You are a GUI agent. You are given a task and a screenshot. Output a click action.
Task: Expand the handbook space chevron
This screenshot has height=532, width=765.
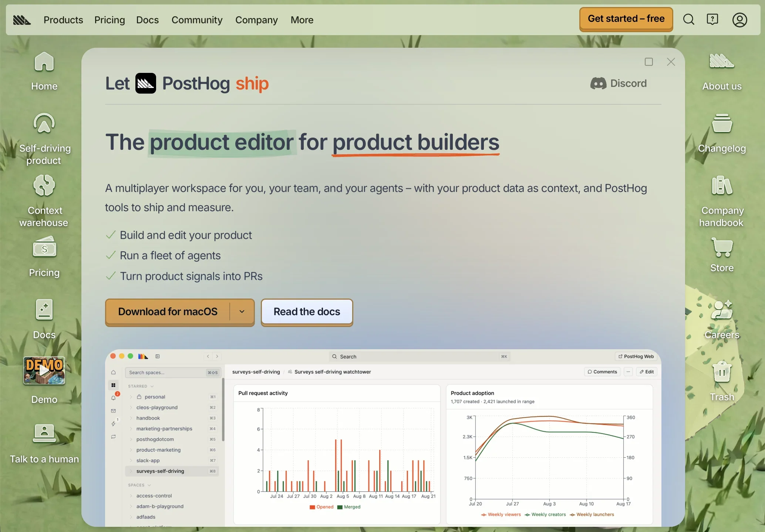pos(131,418)
